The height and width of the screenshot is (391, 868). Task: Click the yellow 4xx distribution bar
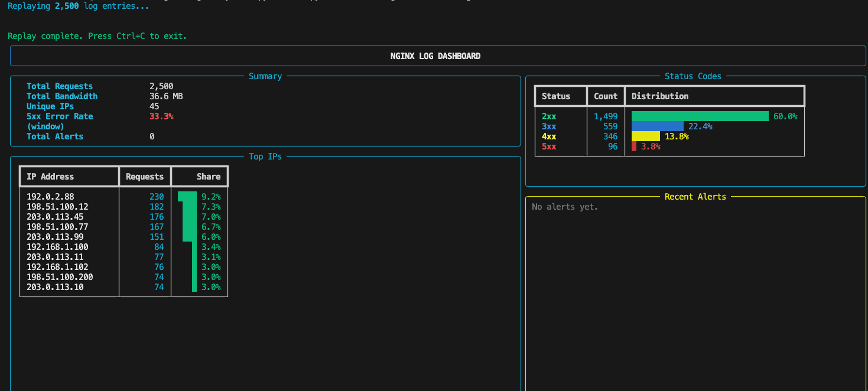644,136
